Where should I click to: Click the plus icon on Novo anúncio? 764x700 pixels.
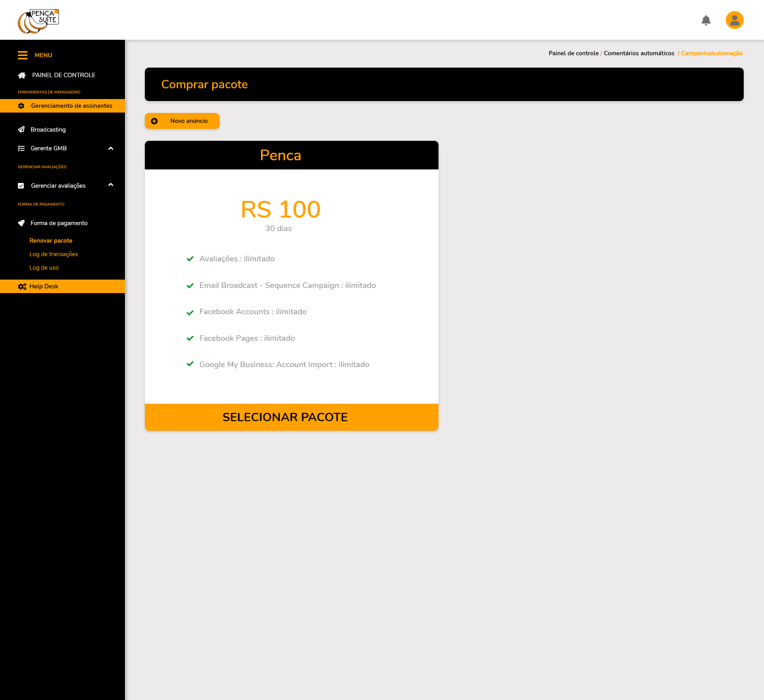(x=154, y=121)
